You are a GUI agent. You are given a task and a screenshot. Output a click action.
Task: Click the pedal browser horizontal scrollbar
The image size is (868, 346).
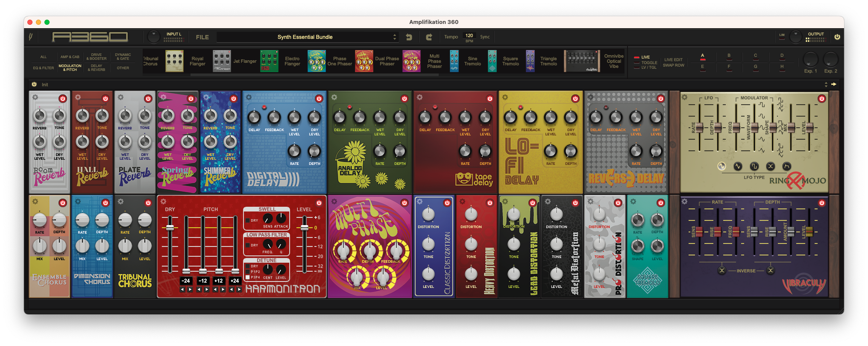(315, 75)
